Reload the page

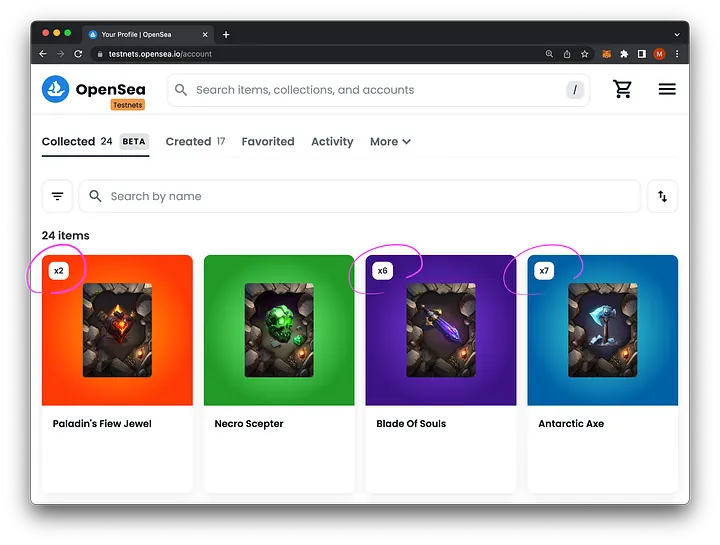tap(80, 54)
